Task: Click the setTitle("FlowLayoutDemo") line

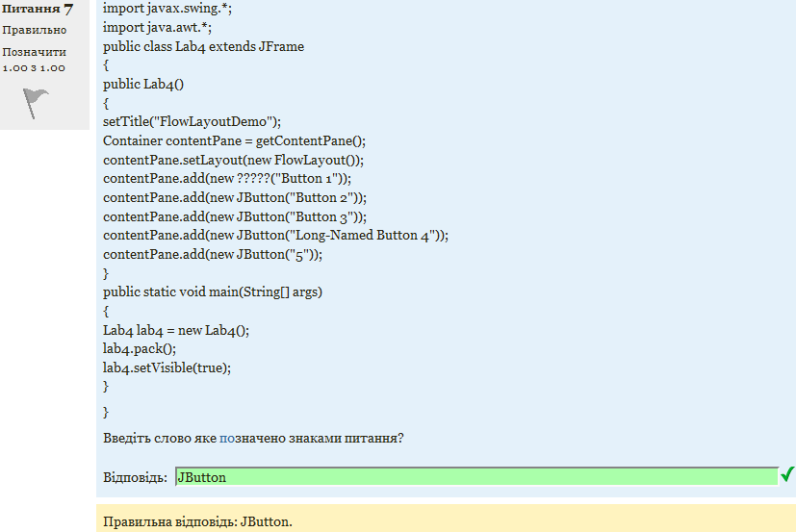Action: tap(192, 122)
